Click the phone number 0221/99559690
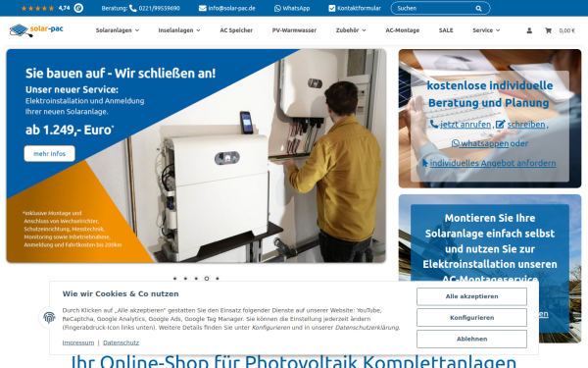 click(x=160, y=8)
